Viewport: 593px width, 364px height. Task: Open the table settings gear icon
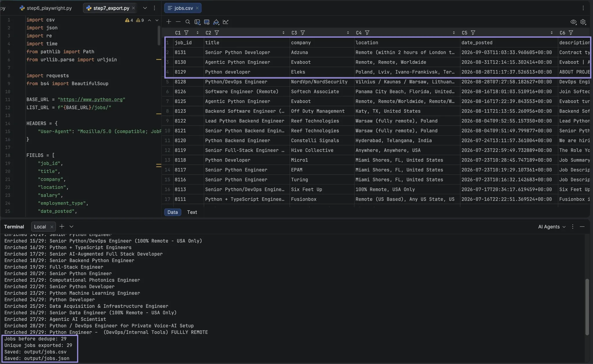pyautogui.click(x=583, y=22)
